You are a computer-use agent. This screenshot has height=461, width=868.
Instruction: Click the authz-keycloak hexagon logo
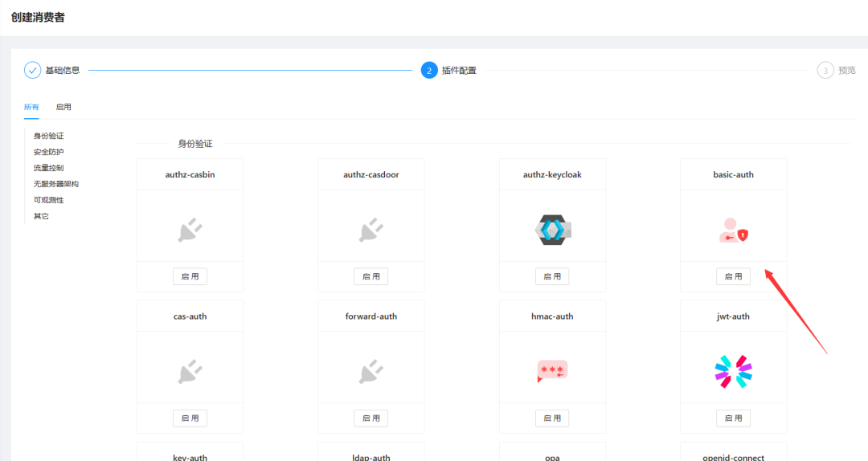tap(552, 230)
